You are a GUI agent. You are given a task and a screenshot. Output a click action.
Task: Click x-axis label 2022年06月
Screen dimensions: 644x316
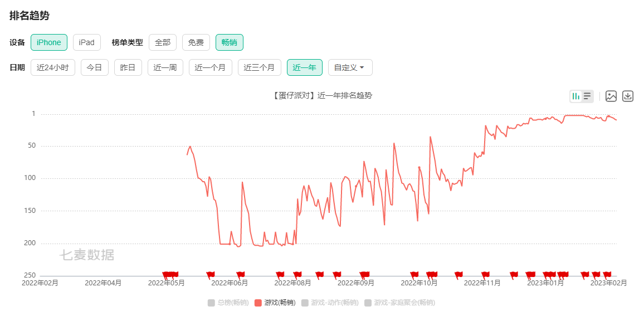(230, 283)
